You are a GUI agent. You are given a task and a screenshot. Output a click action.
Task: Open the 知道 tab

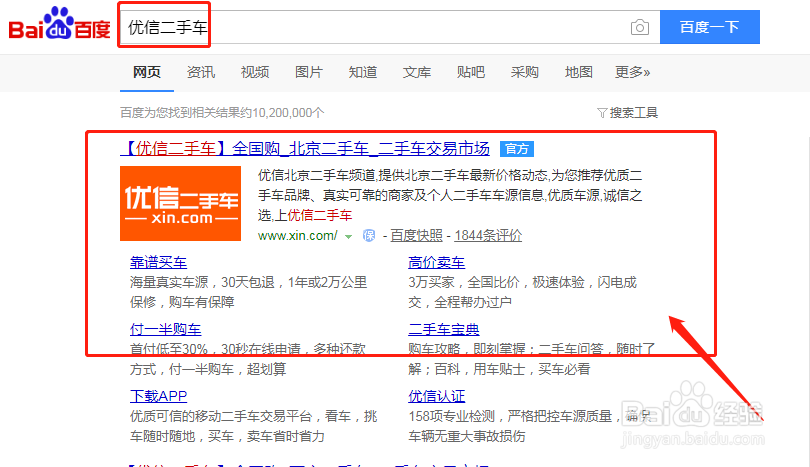click(x=363, y=72)
